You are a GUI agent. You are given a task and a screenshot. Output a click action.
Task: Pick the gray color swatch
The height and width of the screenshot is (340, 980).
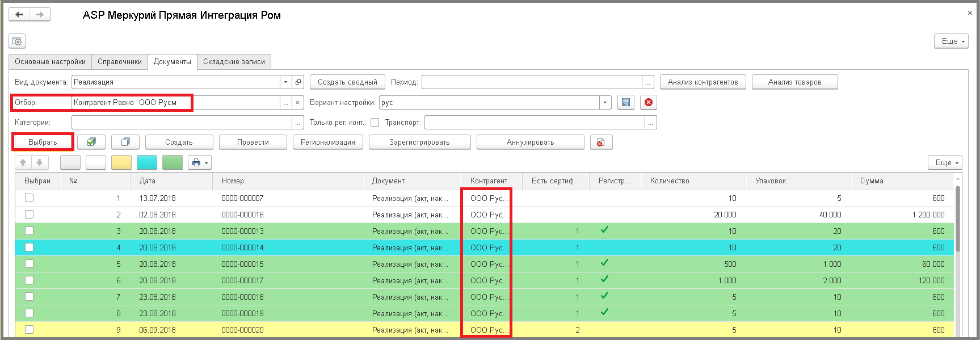70,163
